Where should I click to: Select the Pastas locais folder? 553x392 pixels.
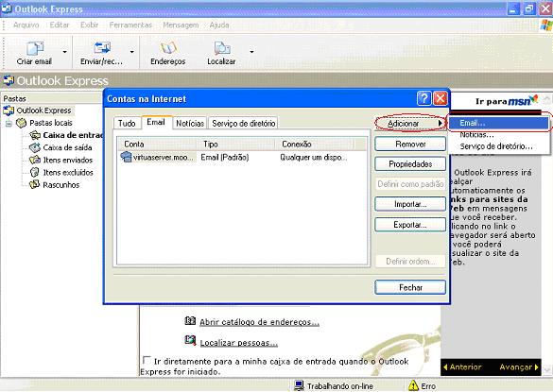point(51,123)
